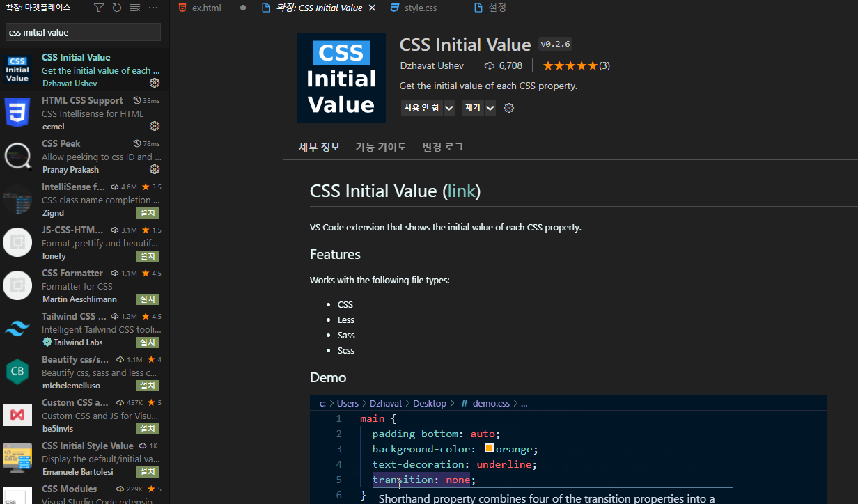Click the HTML CSS Support CSS3 logo
The image size is (858, 504).
[x=17, y=113]
